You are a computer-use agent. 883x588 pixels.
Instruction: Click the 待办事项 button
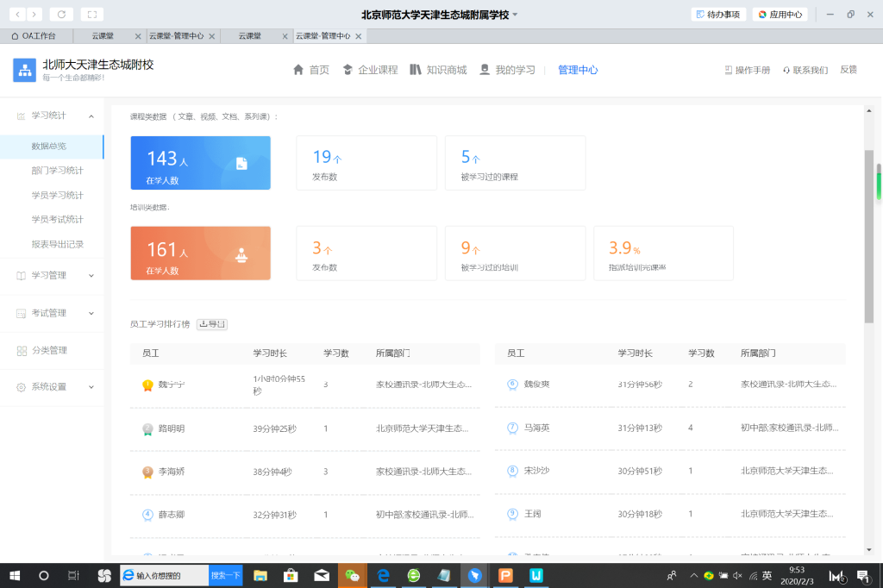click(x=718, y=14)
